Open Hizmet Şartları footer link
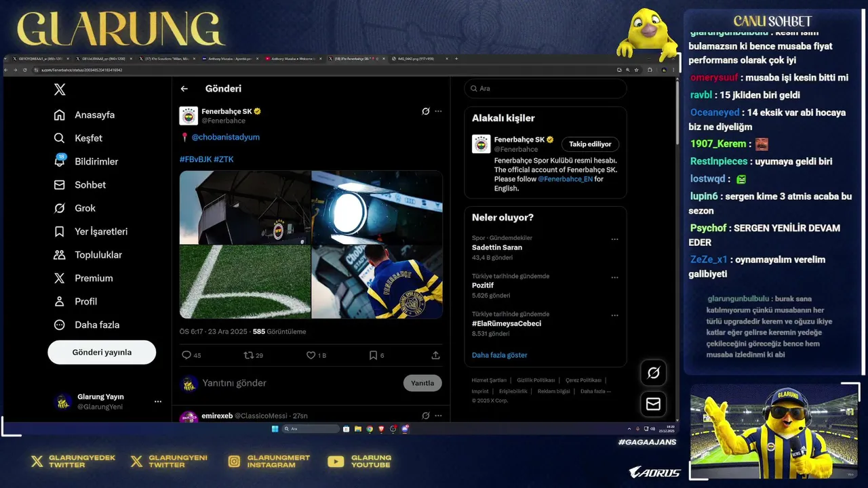The width and height of the screenshot is (868, 488). click(489, 380)
